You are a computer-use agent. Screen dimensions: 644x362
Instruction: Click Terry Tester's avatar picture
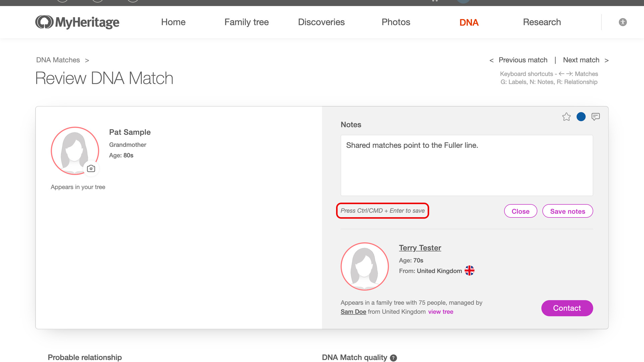[365, 266]
